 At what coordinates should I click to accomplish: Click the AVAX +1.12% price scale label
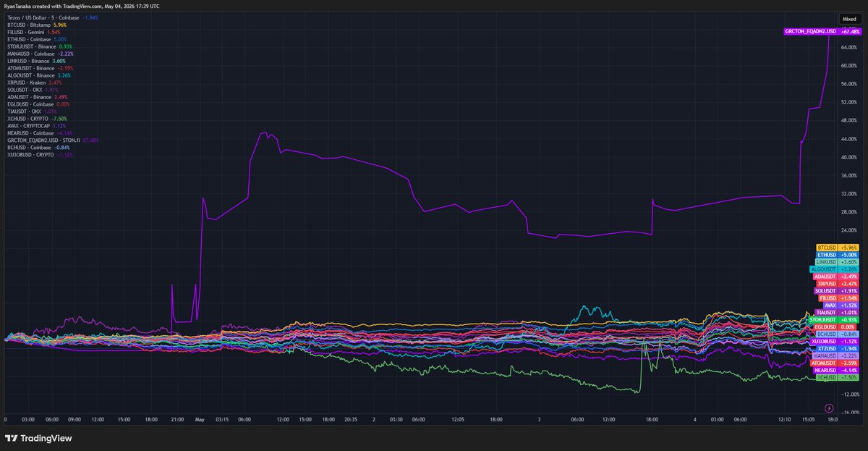tap(842, 305)
